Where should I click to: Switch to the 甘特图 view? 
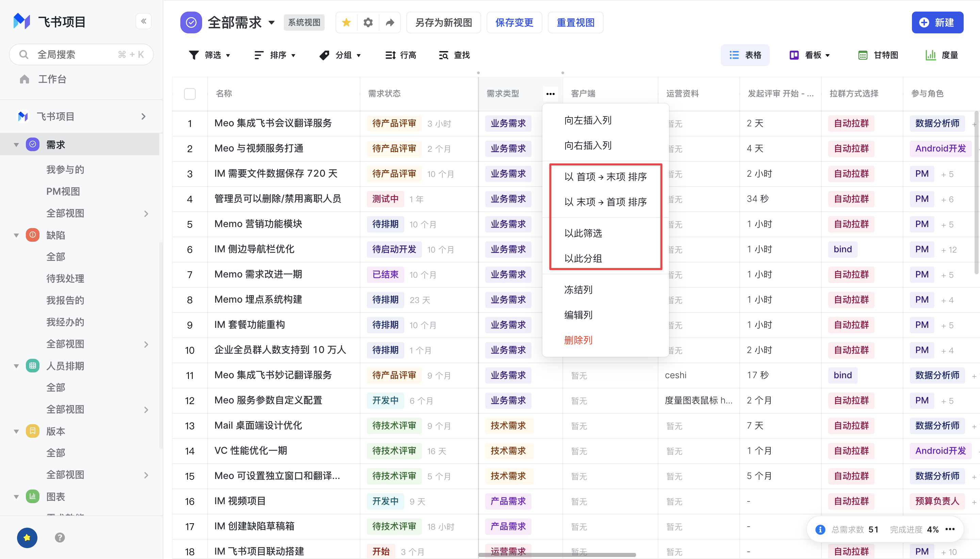(x=878, y=55)
